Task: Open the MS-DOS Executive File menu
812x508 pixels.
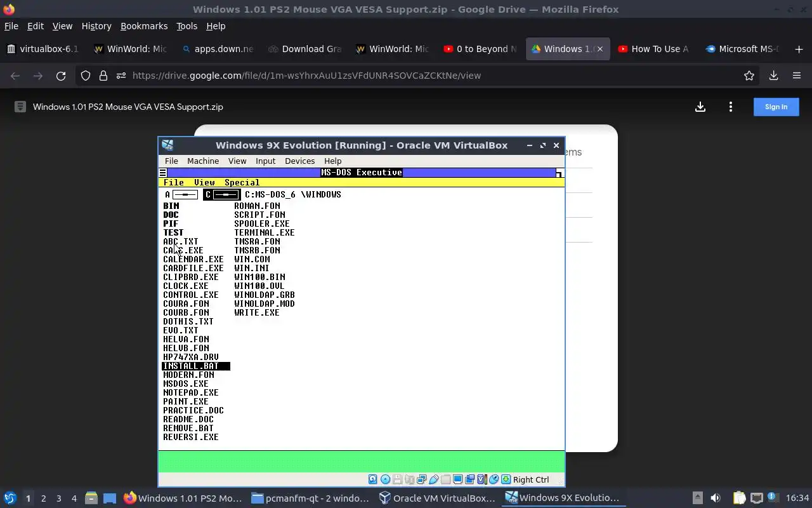Action: tap(173, 182)
